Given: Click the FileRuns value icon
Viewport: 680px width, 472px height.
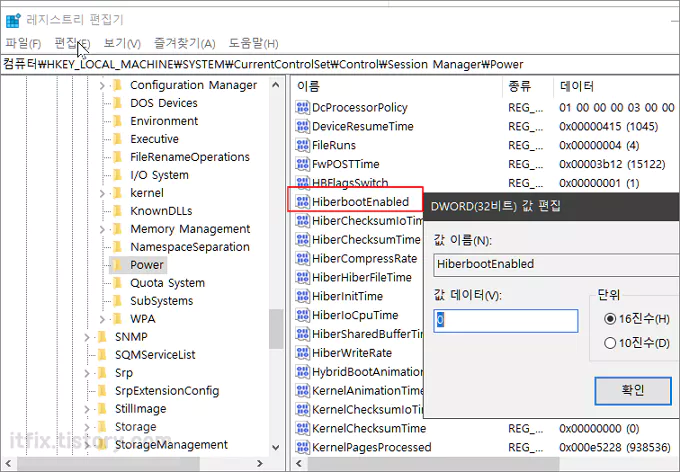Looking at the screenshot, I should [x=302, y=145].
